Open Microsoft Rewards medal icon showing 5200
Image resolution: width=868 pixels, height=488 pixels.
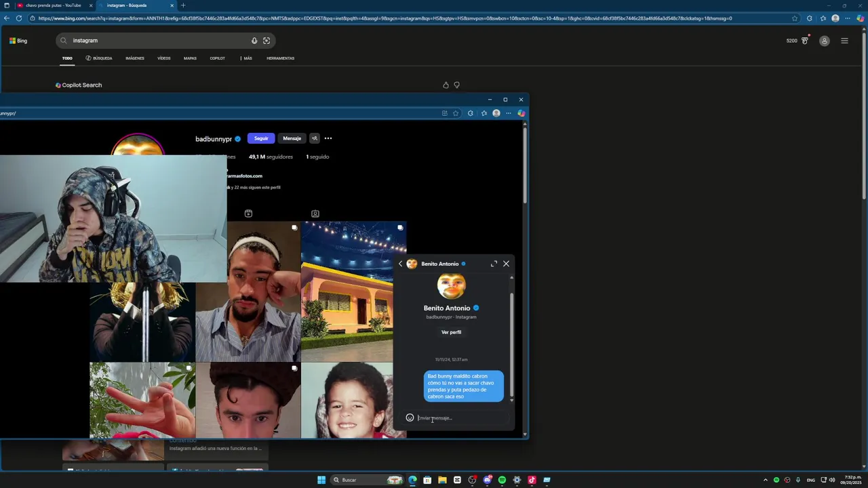805,41
